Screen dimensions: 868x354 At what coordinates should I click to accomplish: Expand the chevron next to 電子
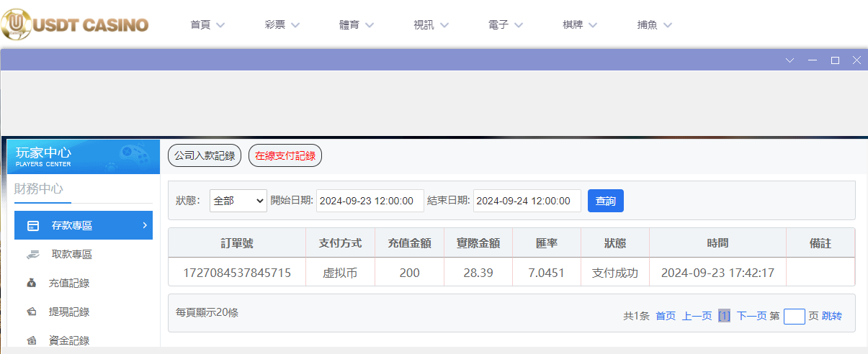[x=519, y=25]
